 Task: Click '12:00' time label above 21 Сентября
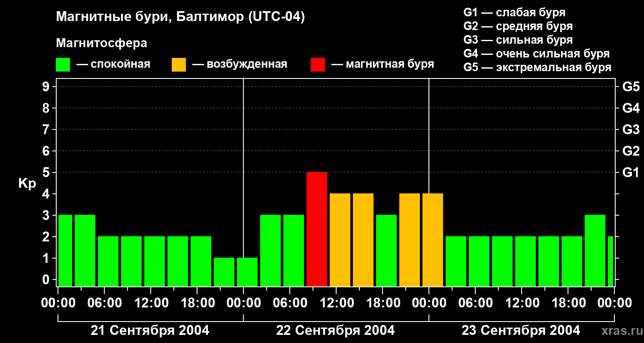click(x=152, y=304)
